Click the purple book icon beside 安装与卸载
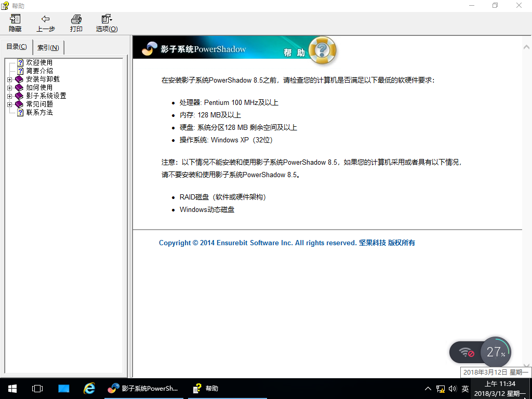 coord(19,79)
